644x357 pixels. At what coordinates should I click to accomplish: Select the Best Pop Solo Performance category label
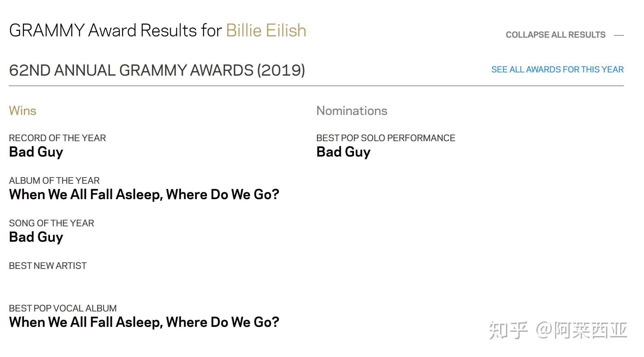[386, 138]
